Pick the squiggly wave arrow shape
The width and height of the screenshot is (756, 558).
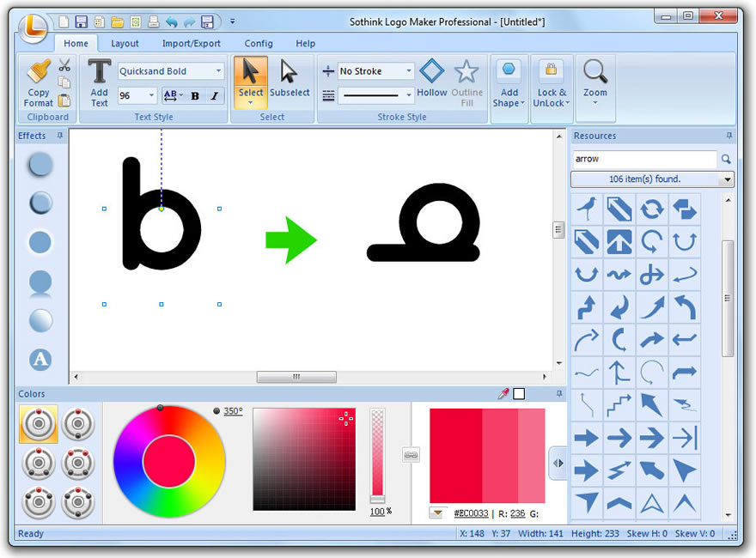pos(619,275)
